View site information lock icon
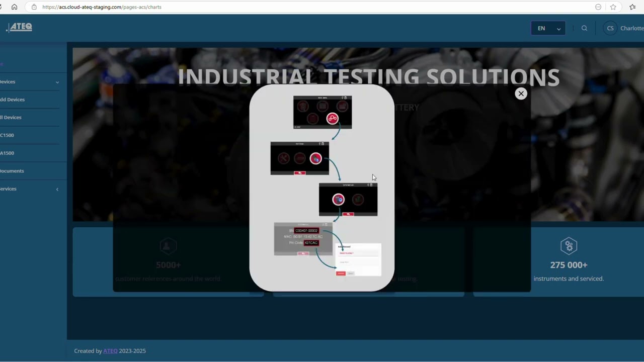Screen dimensions: 644x362 [34, 7]
